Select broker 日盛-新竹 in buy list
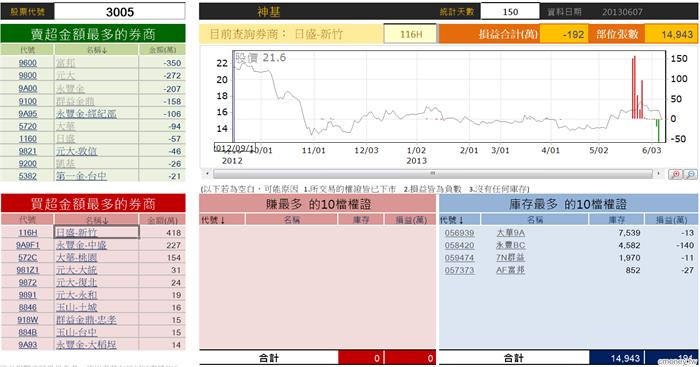Image resolution: width=700 pixels, height=367 pixels. [76, 232]
